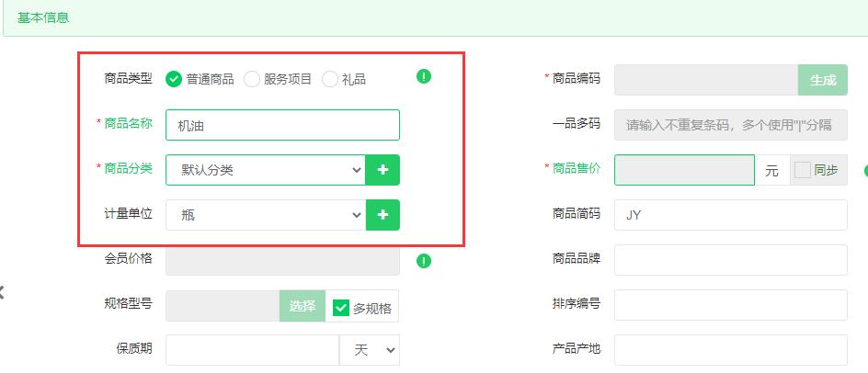Toggle the 同步 checkbox
The image size is (868, 373).
coord(802,170)
